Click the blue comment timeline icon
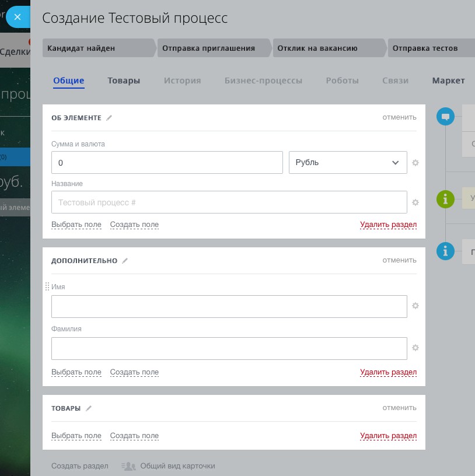 445,117
